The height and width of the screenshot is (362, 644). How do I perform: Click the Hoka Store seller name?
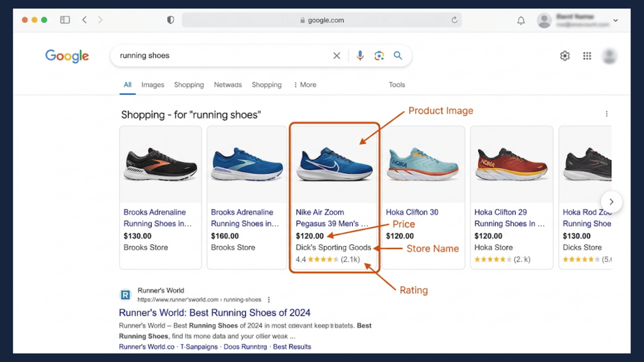[x=494, y=248]
